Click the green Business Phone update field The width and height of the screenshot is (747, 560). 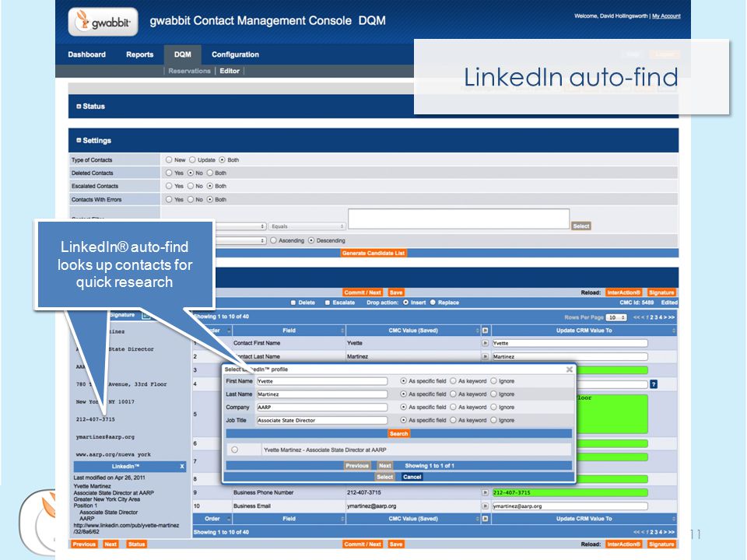click(x=570, y=492)
